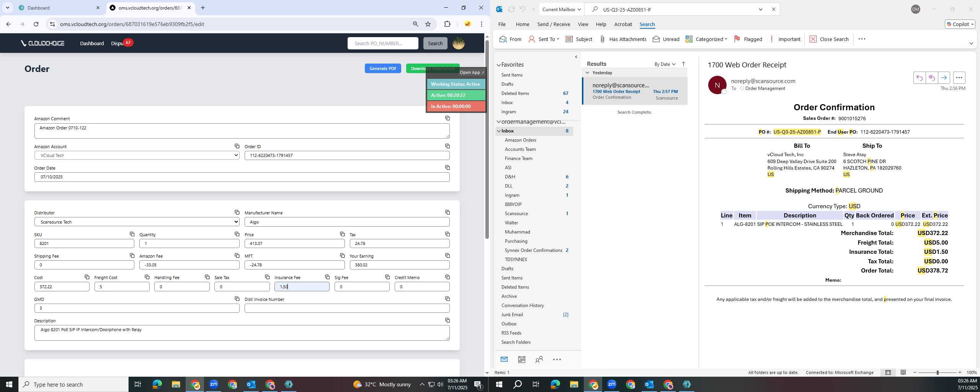Copy the Distributor value

click(237, 212)
